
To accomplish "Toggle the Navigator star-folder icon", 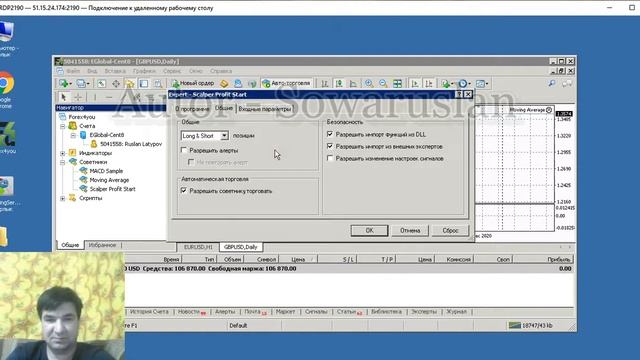I will (x=130, y=84).
